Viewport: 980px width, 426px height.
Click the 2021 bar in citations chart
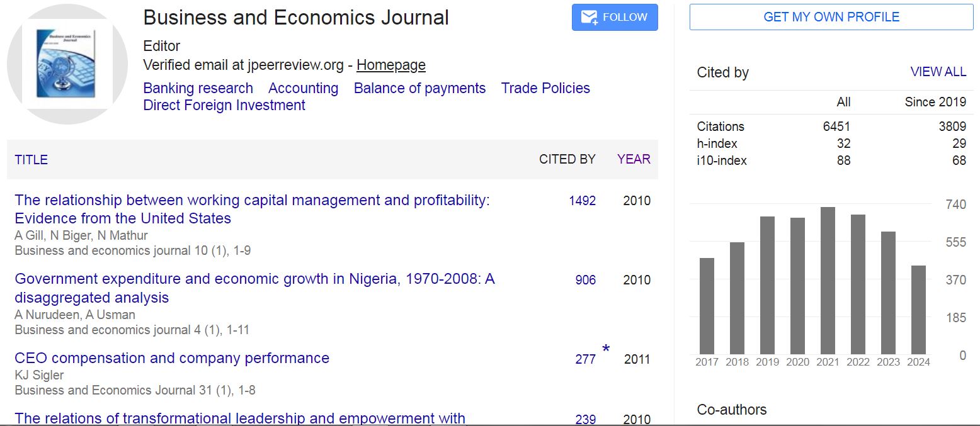coord(828,281)
